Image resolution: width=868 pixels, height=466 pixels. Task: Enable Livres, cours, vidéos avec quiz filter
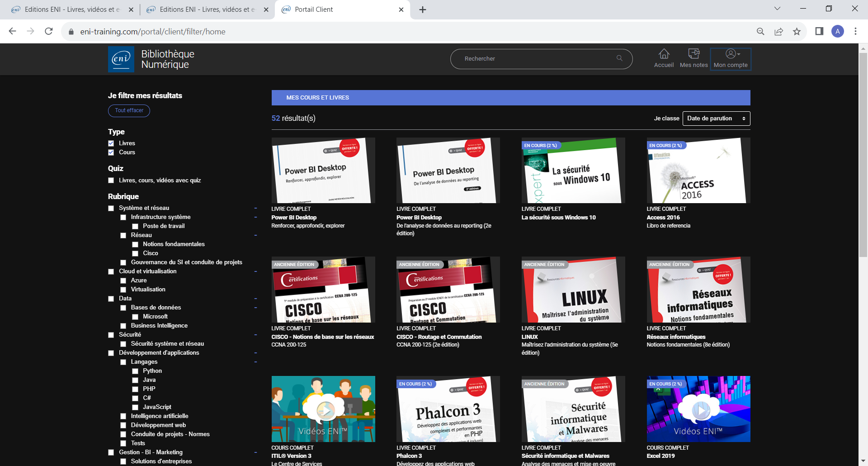[x=111, y=181]
